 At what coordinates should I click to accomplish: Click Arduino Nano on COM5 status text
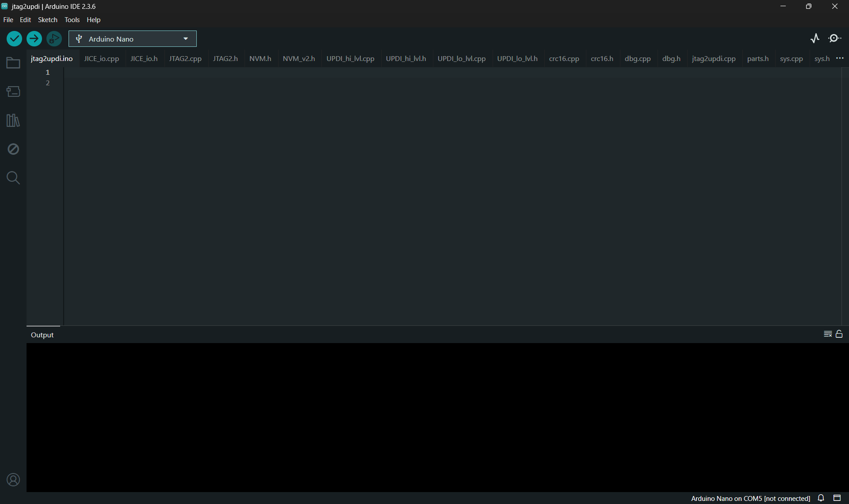coord(750,498)
